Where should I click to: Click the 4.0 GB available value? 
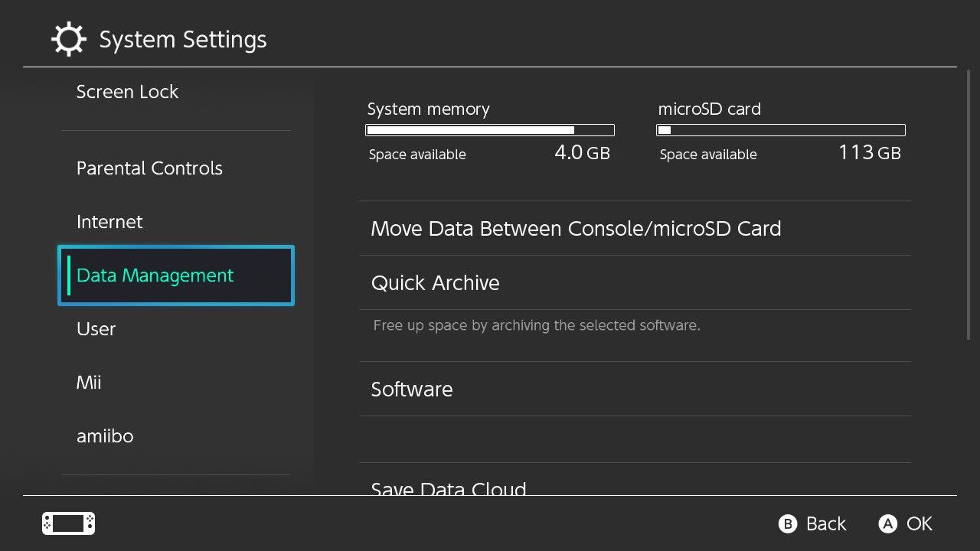(x=582, y=152)
